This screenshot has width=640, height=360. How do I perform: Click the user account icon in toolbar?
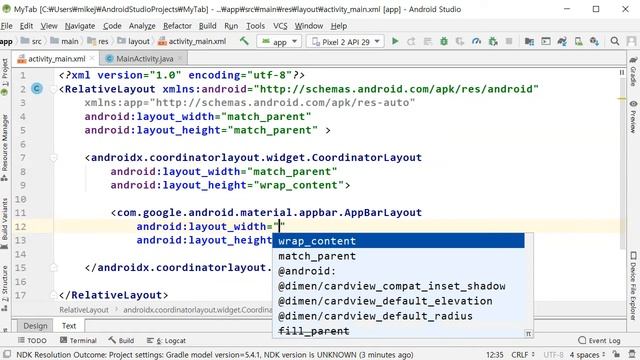[631, 41]
